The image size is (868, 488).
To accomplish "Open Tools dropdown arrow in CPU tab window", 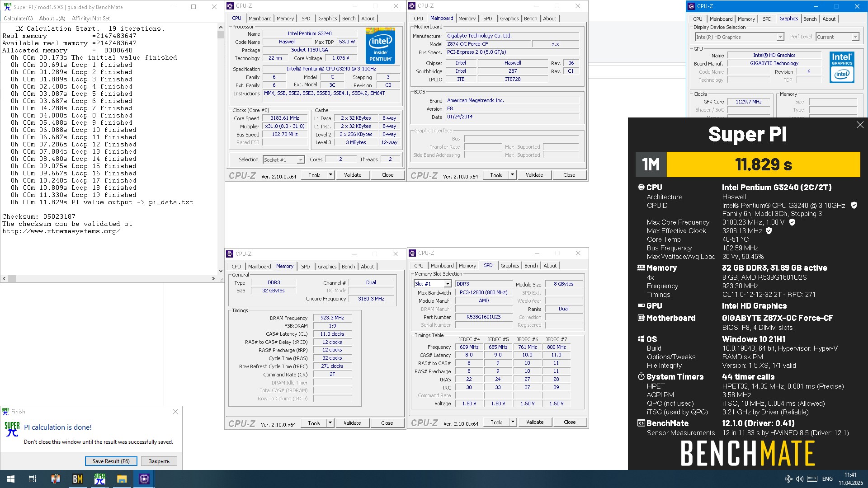I will (330, 175).
